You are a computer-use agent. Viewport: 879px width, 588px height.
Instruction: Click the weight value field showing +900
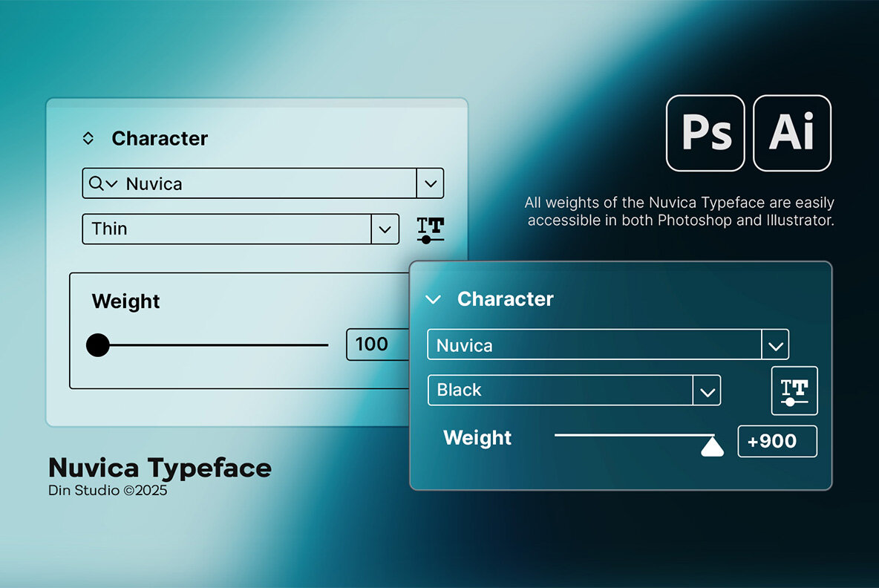tap(777, 441)
